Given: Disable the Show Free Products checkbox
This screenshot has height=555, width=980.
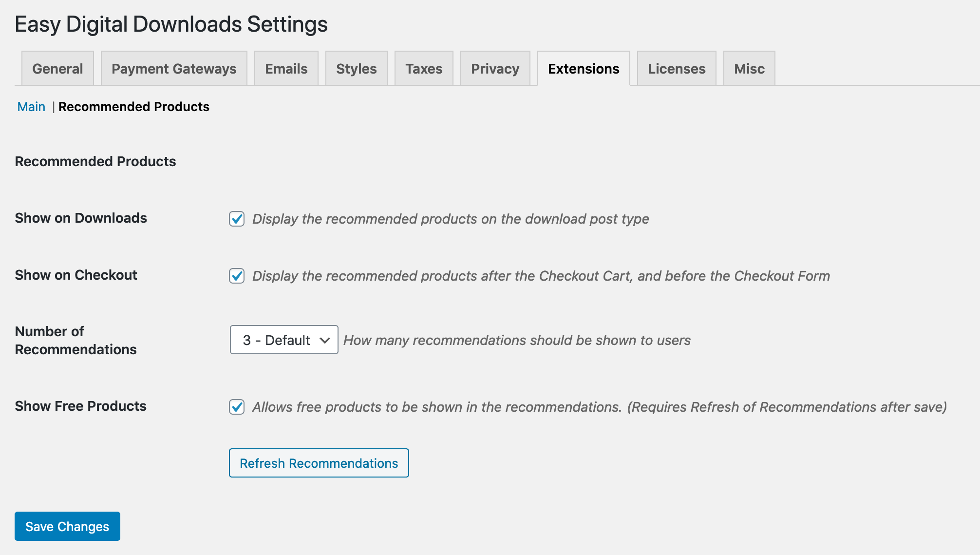Looking at the screenshot, I should pyautogui.click(x=237, y=407).
